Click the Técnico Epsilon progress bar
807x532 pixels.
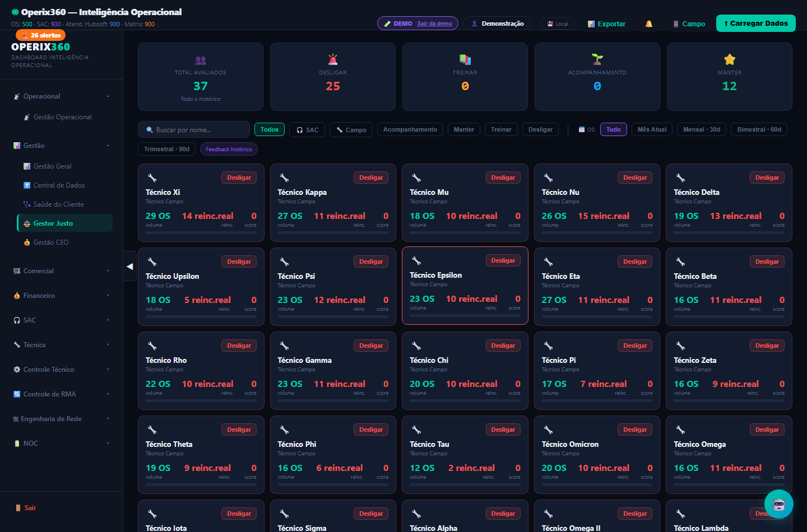465,315
